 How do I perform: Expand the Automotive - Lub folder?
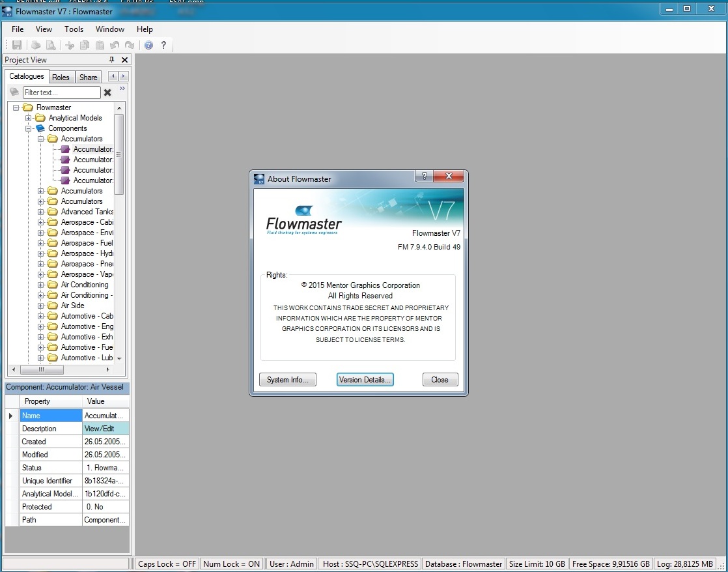pos(41,358)
